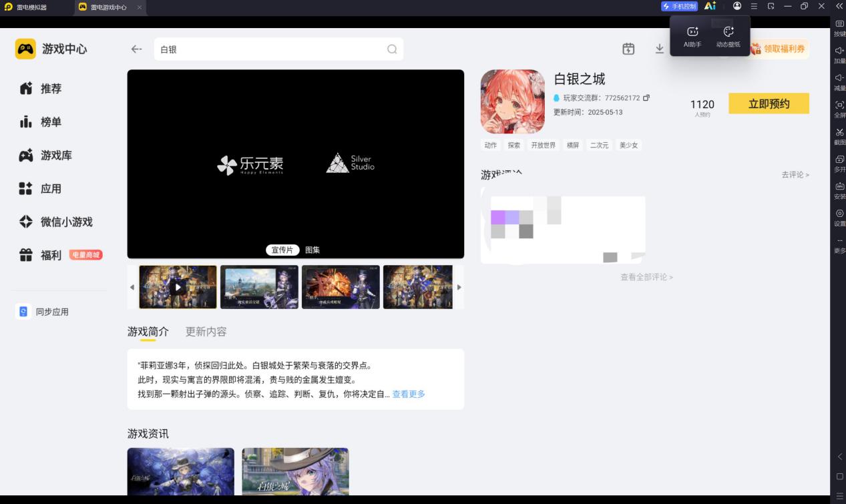Open 动态壁纸 in the popup
The height and width of the screenshot is (504, 846).
[x=728, y=36]
